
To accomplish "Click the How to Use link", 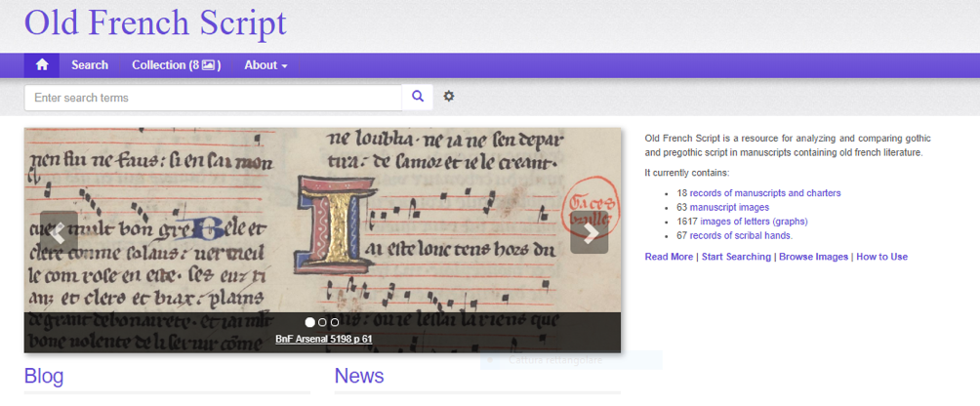I will point(881,257).
